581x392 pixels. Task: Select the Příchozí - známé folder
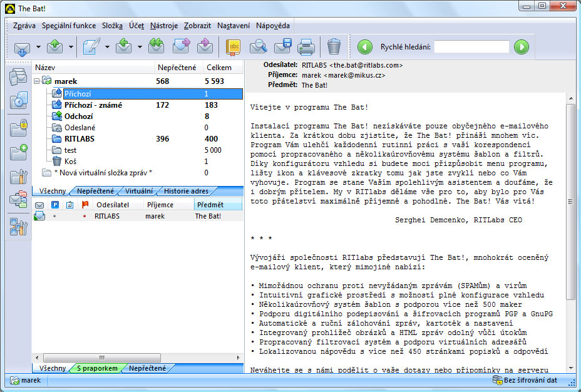[93, 105]
